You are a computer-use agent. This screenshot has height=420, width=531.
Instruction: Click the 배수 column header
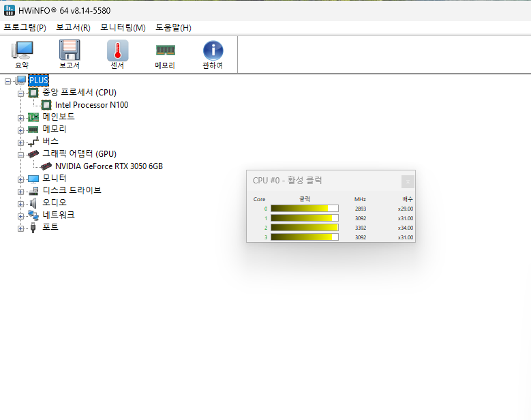pos(408,199)
